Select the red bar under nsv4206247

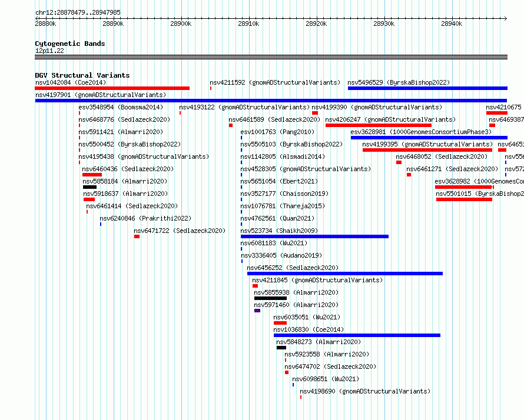[x=379, y=125]
